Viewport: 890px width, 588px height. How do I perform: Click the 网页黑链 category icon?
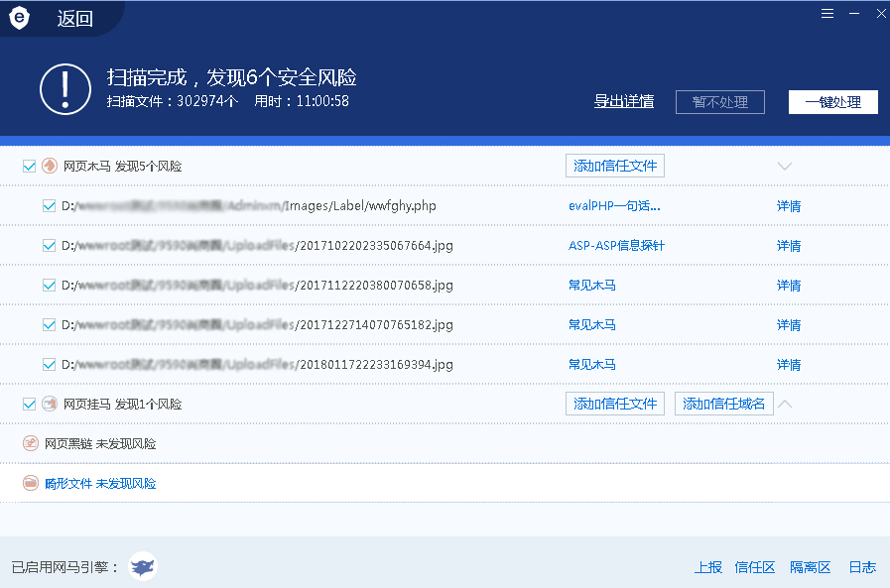[31, 444]
